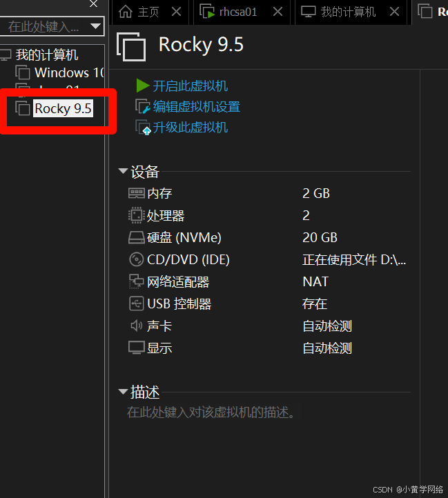The width and height of the screenshot is (448, 498).
Task: Click the 正在使用文件 D:\... value
Action: (354, 260)
